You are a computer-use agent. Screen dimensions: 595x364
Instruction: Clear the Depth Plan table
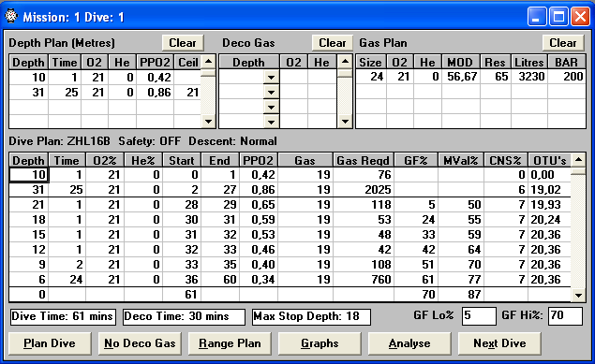[x=183, y=43]
